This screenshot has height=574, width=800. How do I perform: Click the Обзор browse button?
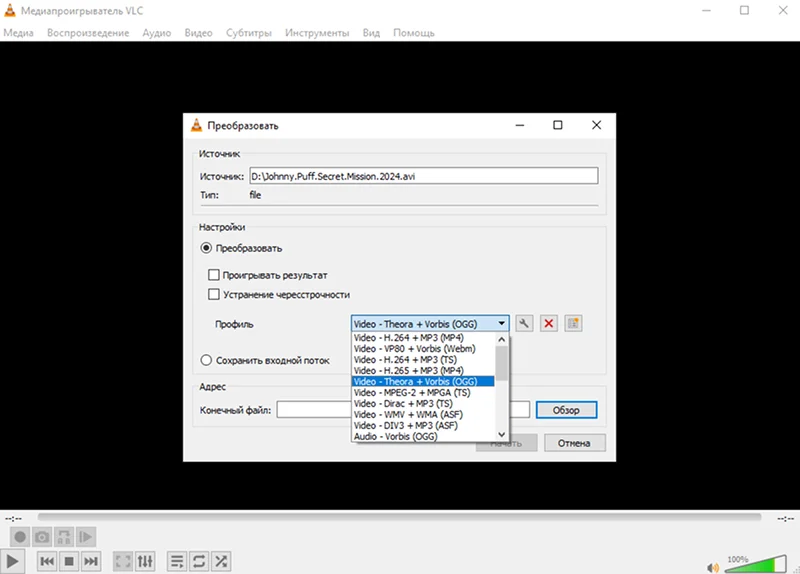pyautogui.click(x=566, y=410)
